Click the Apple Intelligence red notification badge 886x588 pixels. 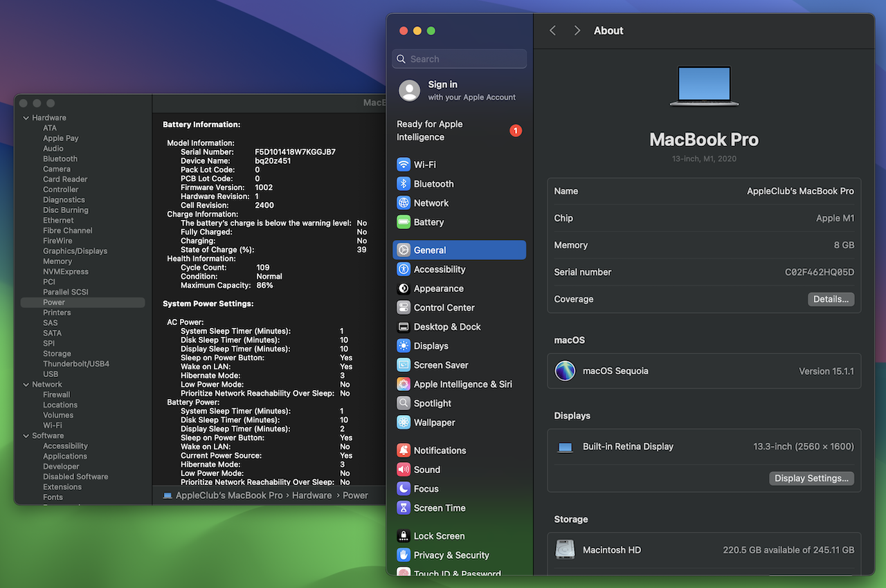click(x=515, y=131)
